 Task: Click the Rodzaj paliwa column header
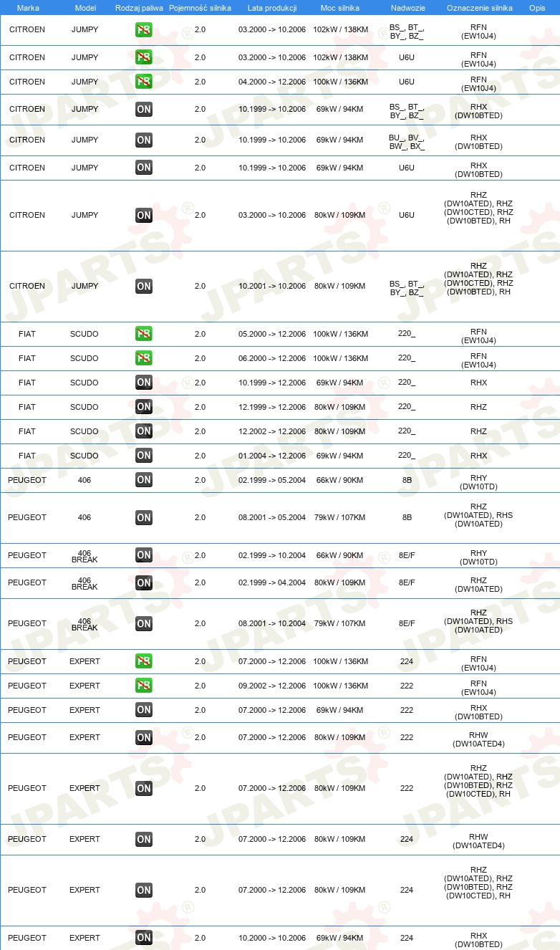point(139,8)
